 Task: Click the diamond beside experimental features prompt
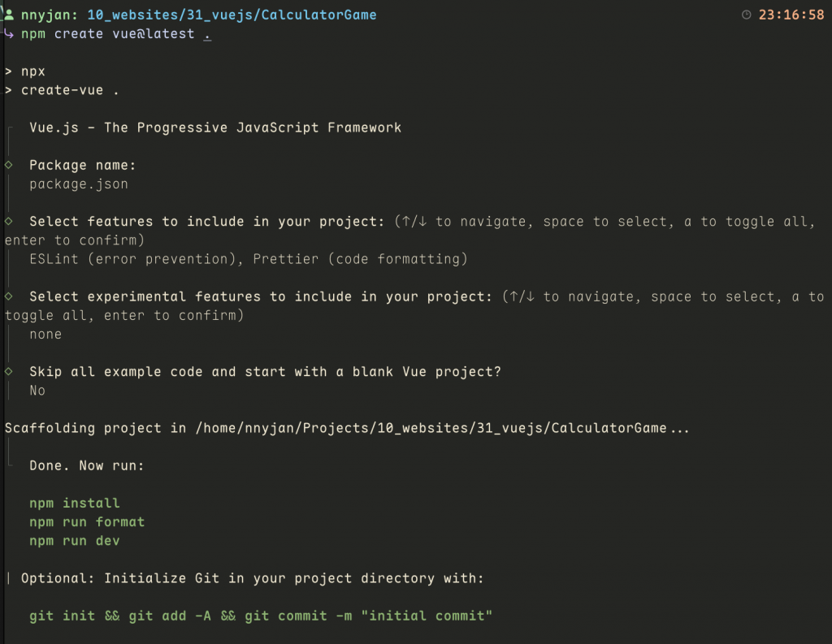pyautogui.click(x=8, y=296)
